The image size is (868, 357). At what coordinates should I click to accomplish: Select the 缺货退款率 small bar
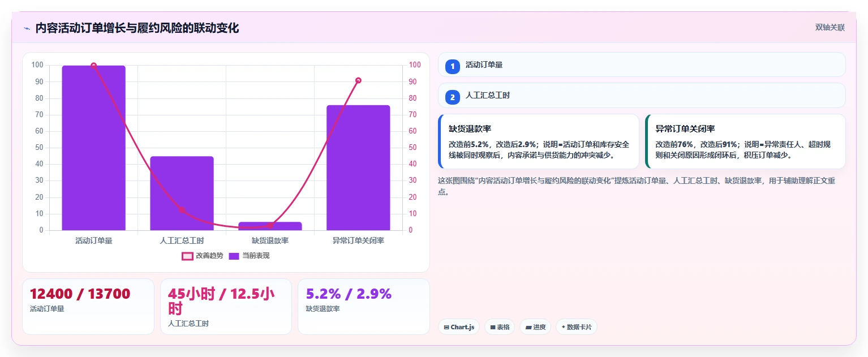pos(270,226)
